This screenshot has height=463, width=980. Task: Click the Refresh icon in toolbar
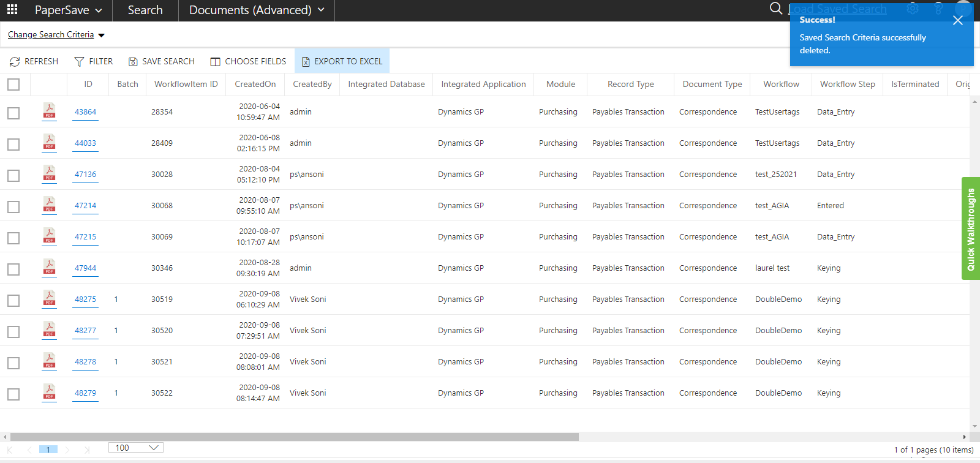[x=15, y=62]
